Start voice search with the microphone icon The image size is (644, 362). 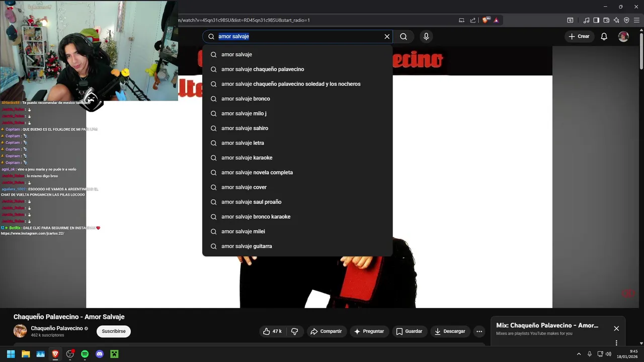point(426,36)
